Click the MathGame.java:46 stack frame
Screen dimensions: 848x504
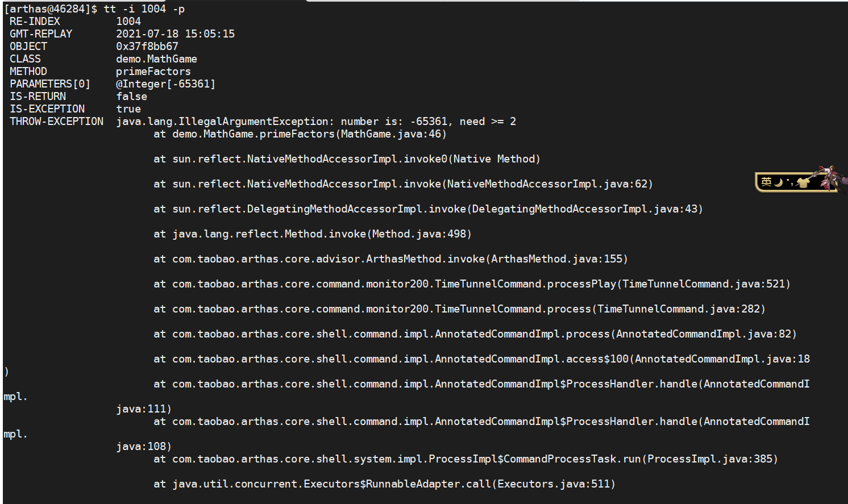click(300, 134)
